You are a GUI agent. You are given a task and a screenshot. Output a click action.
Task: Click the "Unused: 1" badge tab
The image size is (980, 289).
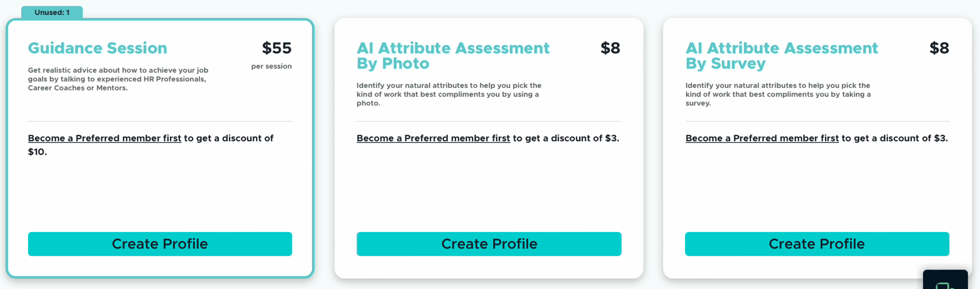point(52,13)
